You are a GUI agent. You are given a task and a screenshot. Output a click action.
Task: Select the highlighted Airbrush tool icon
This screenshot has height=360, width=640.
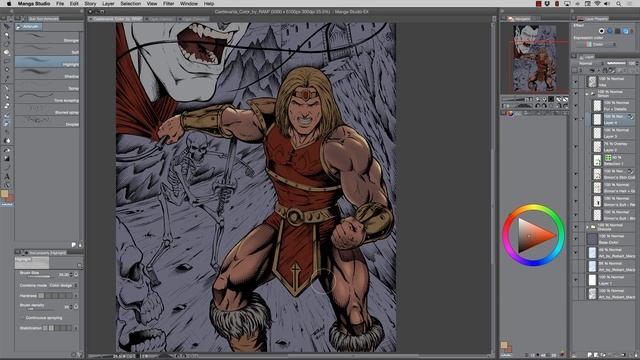pyautogui.click(x=7, y=123)
